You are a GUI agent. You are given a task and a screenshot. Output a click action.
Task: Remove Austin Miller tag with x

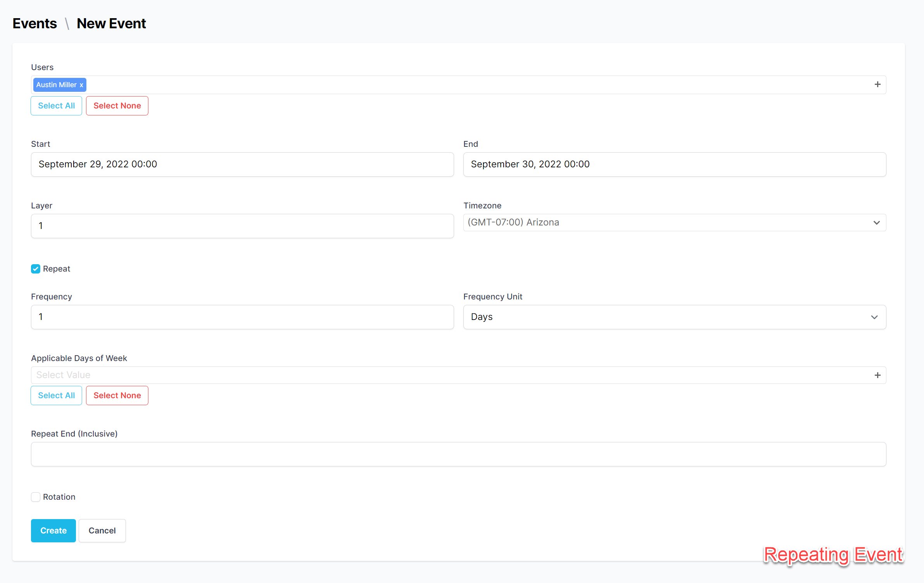pos(81,85)
